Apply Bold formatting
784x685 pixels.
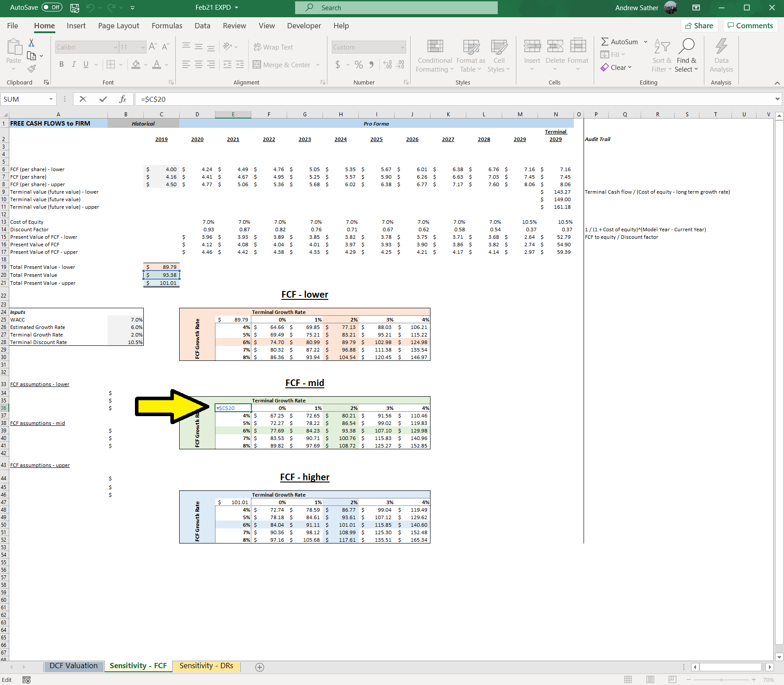click(x=61, y=65)
